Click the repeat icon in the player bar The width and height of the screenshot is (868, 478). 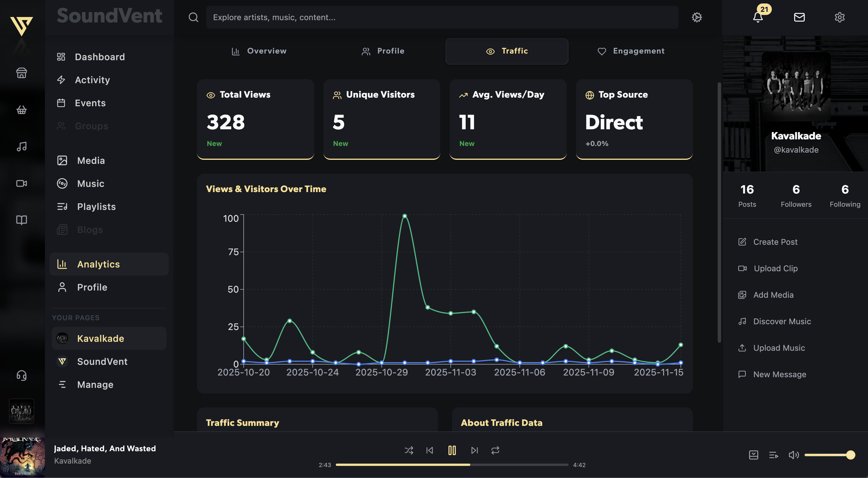pyautogui.click(x=495, y=450)
